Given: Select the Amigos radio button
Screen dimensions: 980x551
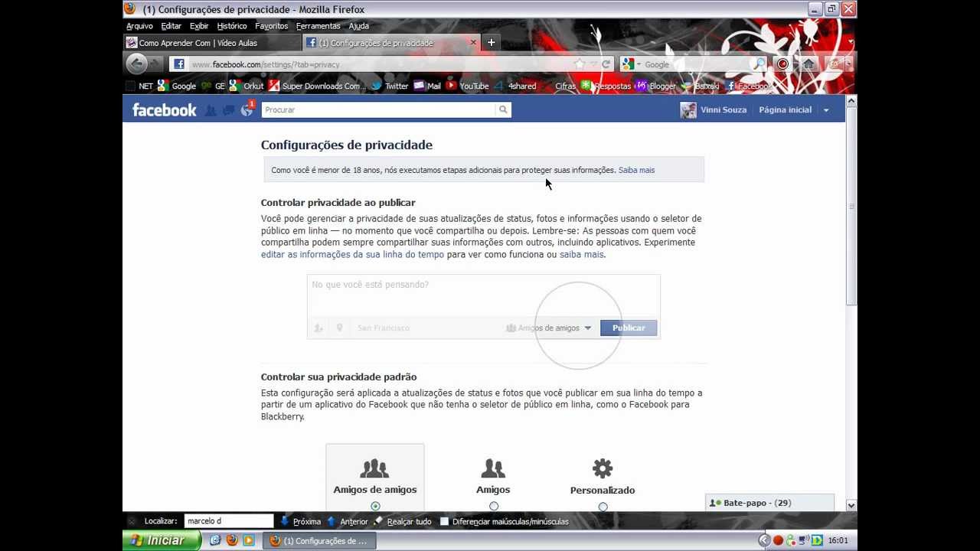Looking at the screenshot, I should coord(494,506).
